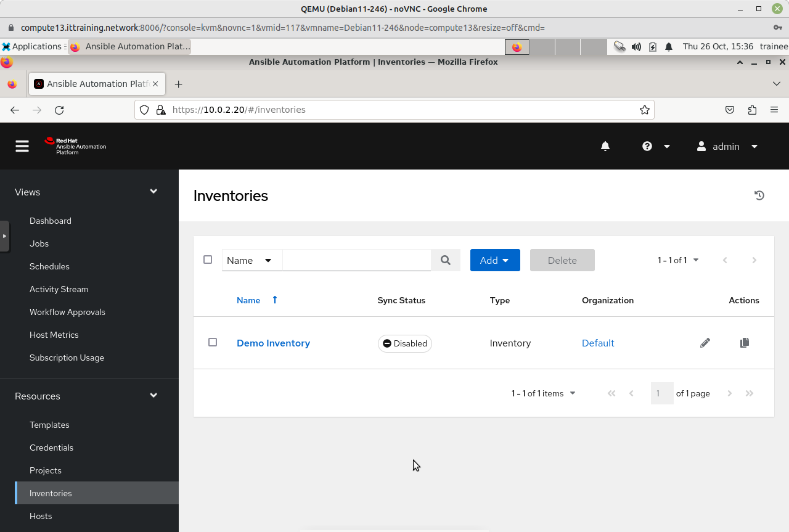Open the admin user menu
Viewport: 789px width, 532px height.
pyautogui.click(x=727, y=146)
